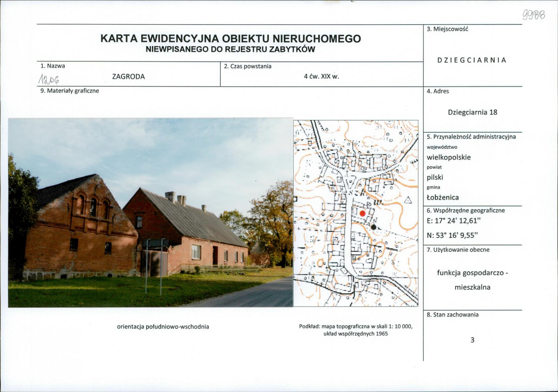Click the Łobżenica gmina entry
Viewport: 558px width, 392px height.
[x=442, y=197]
